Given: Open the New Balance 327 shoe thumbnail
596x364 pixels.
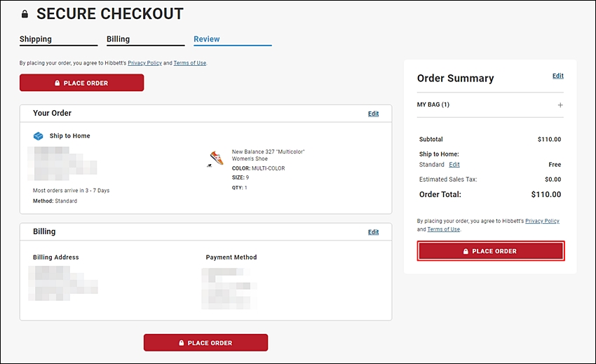Looking at the screenshot, I should click(215, 159).
